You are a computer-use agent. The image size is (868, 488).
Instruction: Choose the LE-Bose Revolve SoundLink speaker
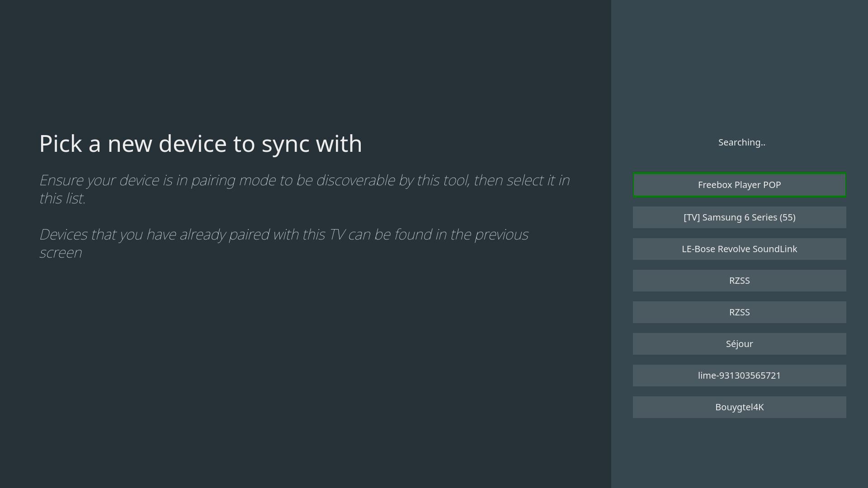(x=739, y=249)
